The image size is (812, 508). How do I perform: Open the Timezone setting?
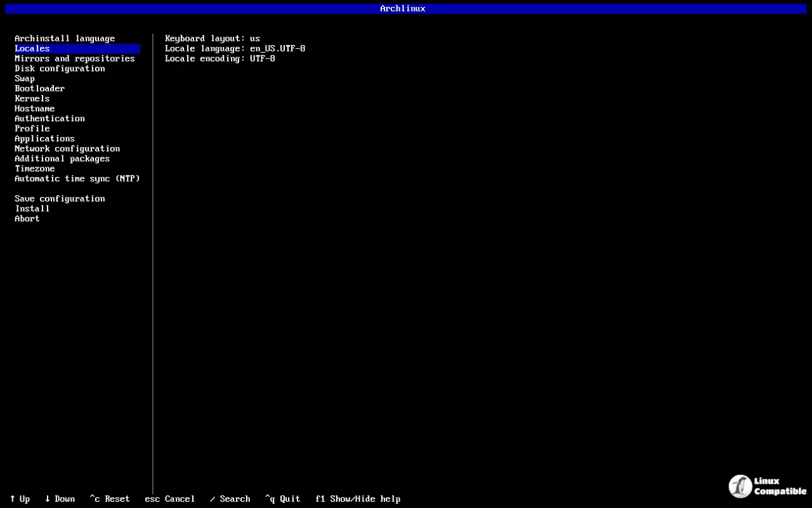34,169
